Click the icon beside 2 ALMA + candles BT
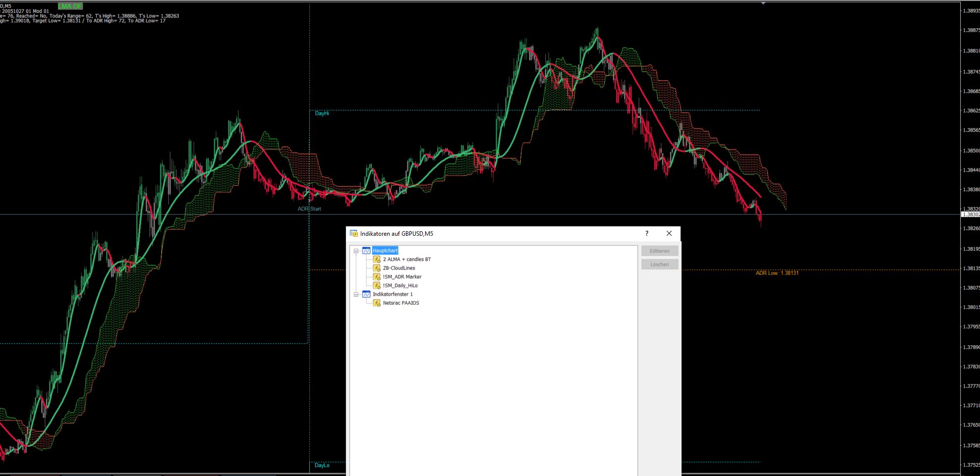 [x=377, y=260]
